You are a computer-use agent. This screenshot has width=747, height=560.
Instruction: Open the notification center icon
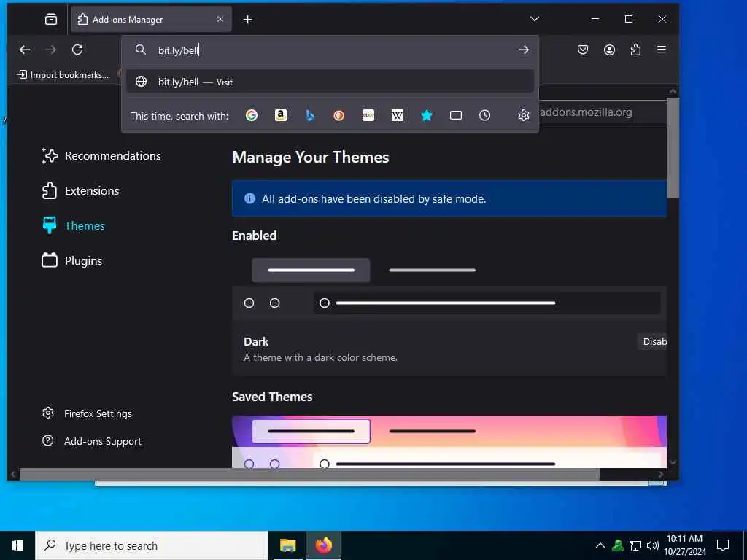coord(723,545)
